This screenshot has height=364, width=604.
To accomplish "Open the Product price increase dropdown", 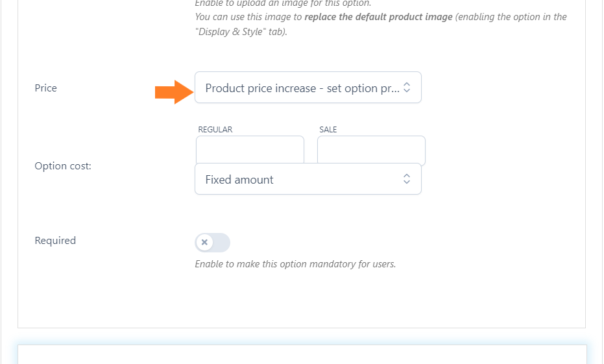I will (308, 88).
